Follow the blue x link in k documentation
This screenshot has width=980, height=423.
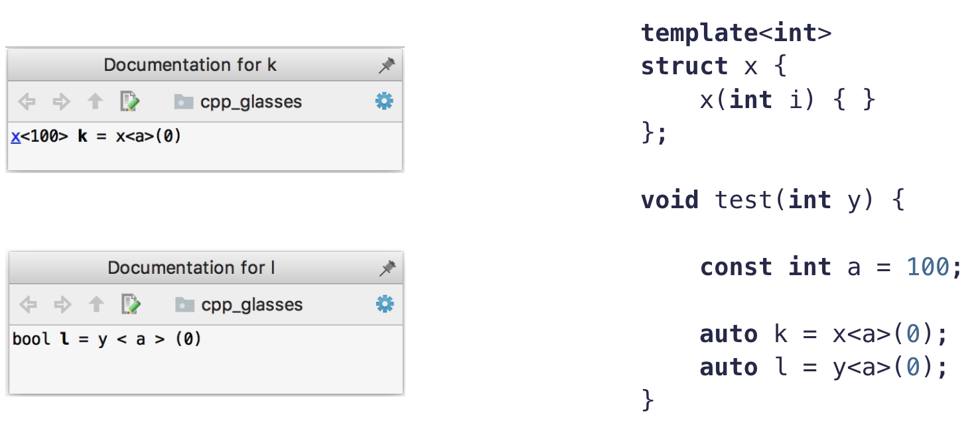[x=15, y=137]
